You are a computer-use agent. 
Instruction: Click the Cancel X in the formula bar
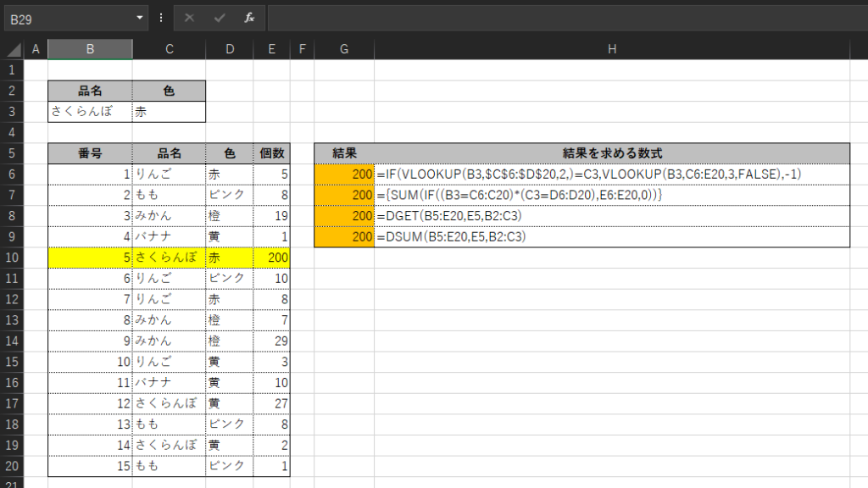(192, 17)
